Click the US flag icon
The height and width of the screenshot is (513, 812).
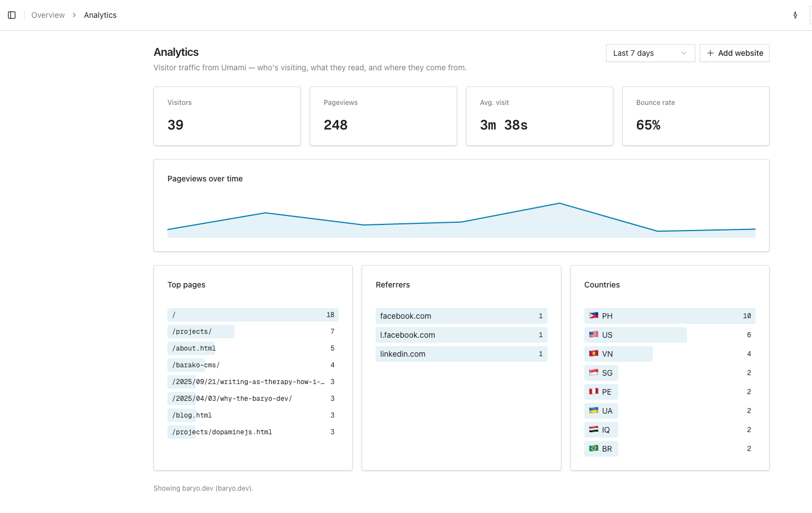tap(594, 334)
